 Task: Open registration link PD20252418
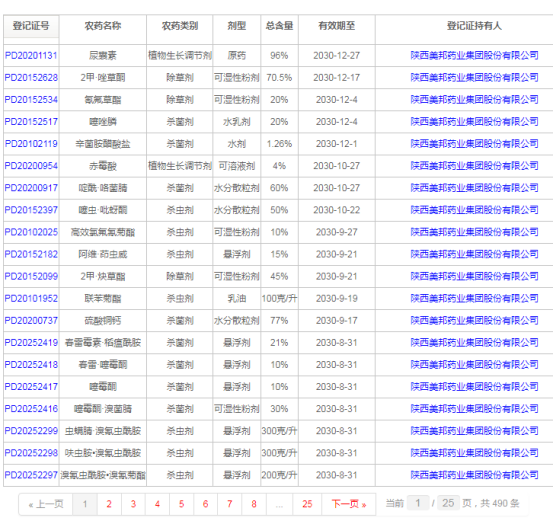coord(31,365)
